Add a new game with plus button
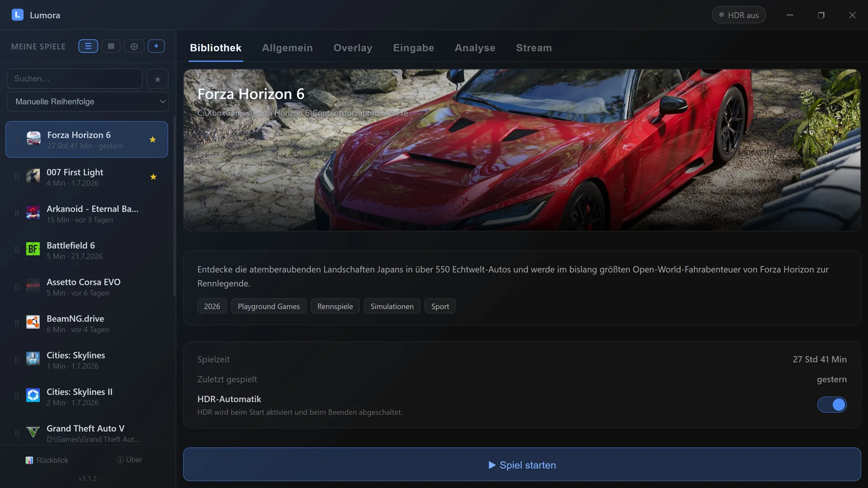 tap(156, 46)
